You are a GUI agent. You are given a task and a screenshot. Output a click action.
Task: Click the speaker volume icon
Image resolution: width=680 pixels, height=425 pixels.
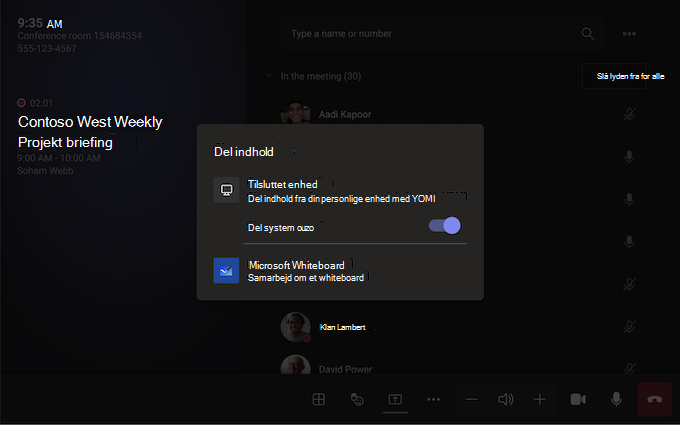[506, 399]
